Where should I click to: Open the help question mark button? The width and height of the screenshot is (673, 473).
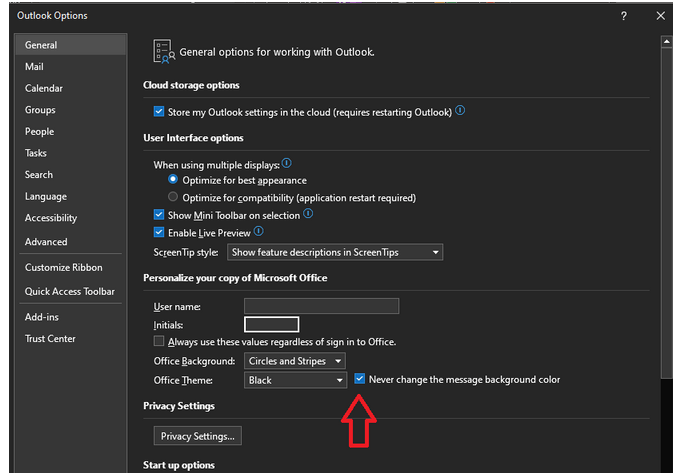(624, 16)
